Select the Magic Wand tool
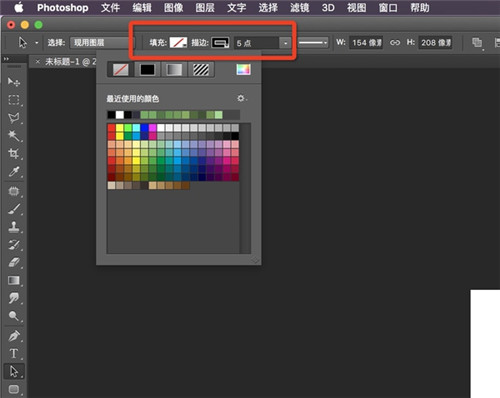The image size is (500, 398). (14, 135)
